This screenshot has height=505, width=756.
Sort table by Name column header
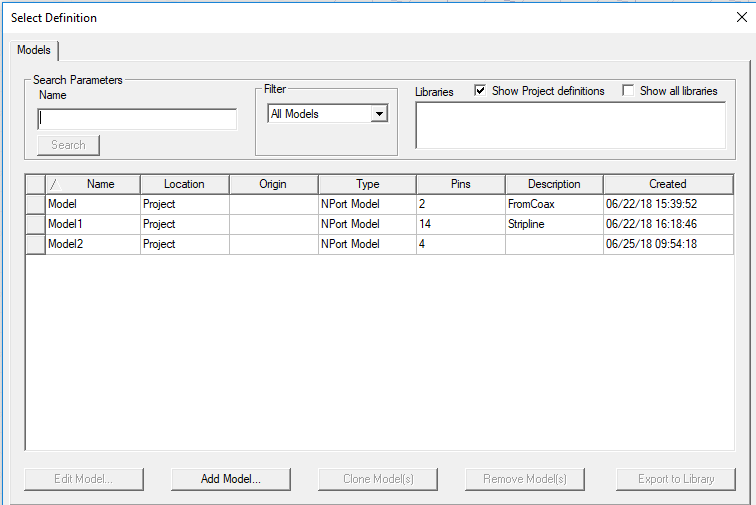[x=93, y=184]
